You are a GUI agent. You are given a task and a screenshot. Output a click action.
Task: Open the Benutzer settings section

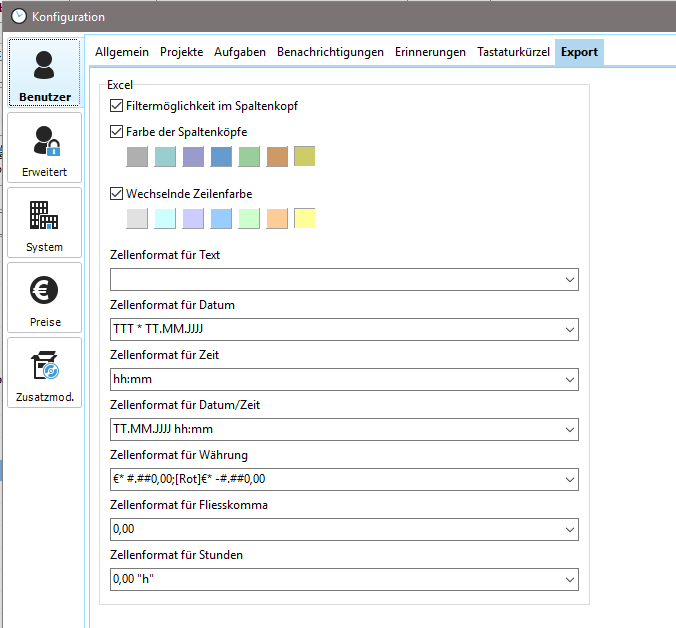(x=44, y=74)
